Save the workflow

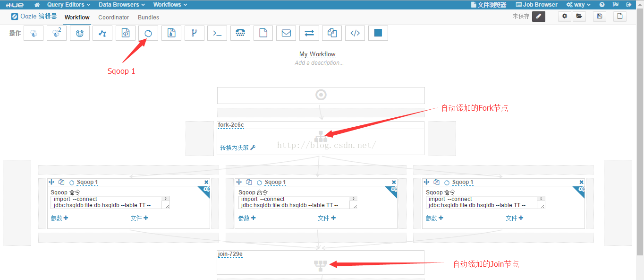[x=600, y=17]
